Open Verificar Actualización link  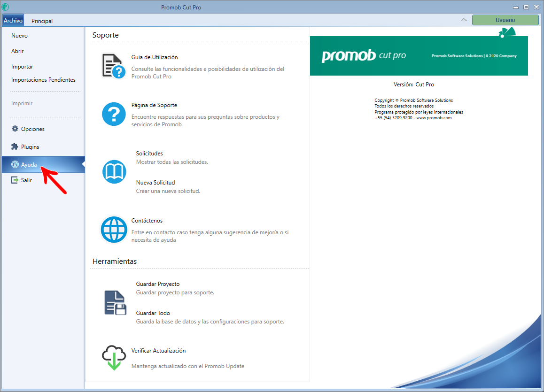pos(159,351)
